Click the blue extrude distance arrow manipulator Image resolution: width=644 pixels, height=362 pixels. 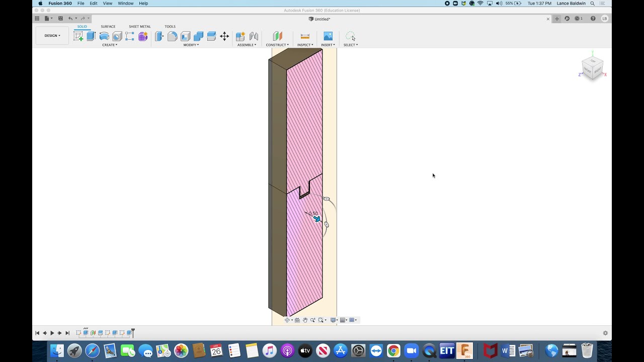click(317, 219)
